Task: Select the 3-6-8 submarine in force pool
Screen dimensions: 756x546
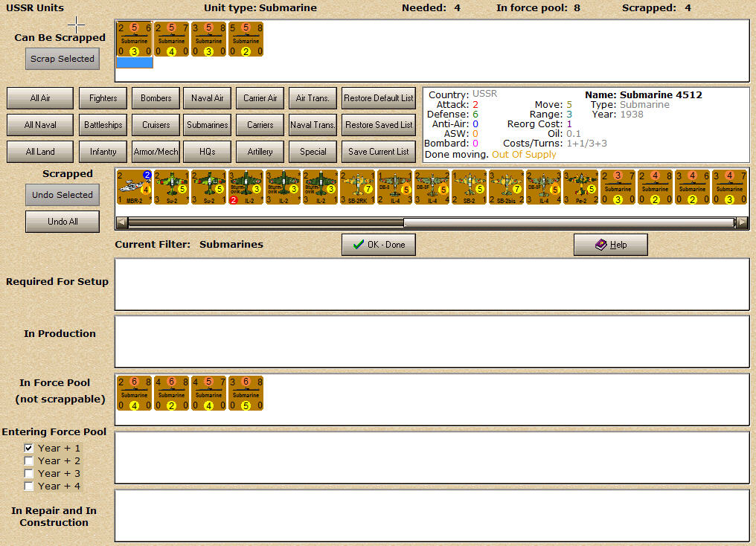Action: point(246,394)
